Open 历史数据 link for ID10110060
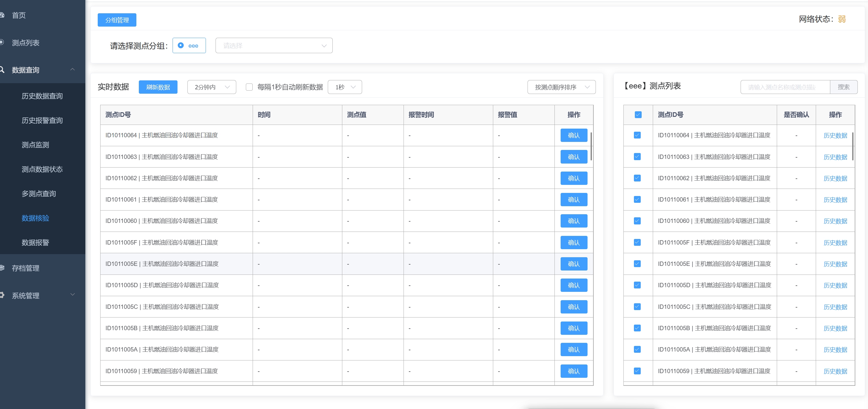Screen dimensions: 868x409 pyautogui.click(x=835, y=221)
